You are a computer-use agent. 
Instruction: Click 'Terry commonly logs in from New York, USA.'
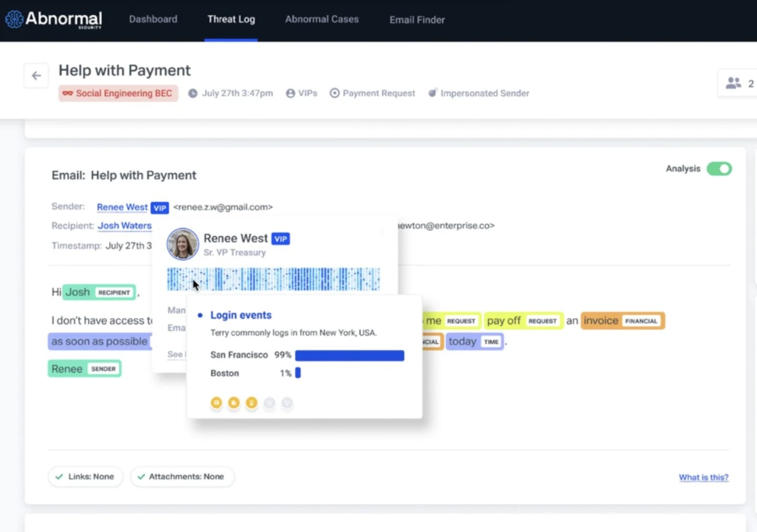click(x=293, y=333)
